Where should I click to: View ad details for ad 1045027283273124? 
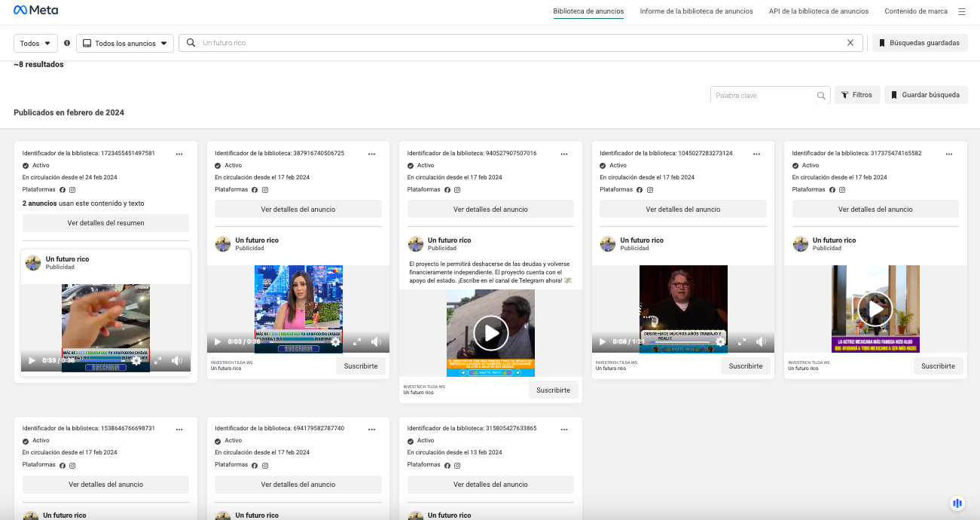pos(683,210)
